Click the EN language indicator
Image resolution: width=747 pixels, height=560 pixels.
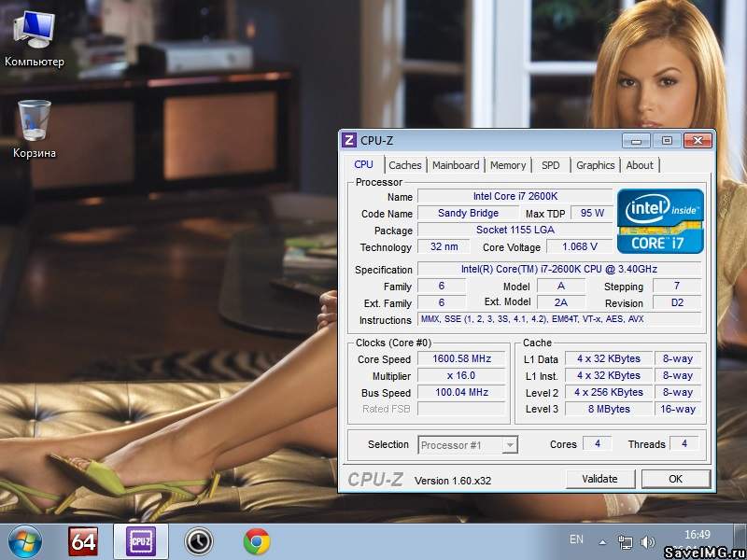(576, 539)
